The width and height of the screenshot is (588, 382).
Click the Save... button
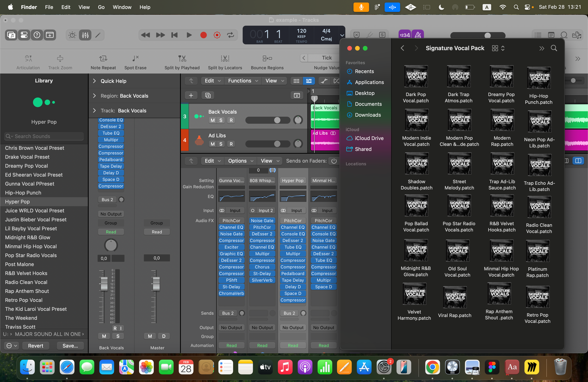(x=70, y=346)
